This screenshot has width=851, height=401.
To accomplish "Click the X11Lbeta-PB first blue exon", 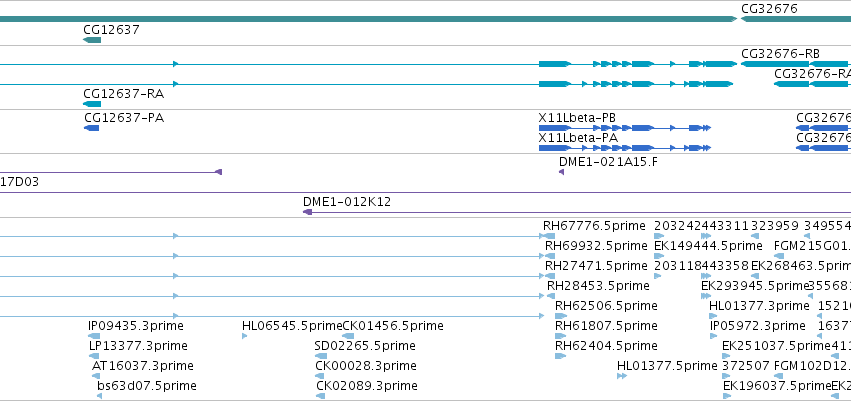I will (555, 128).
